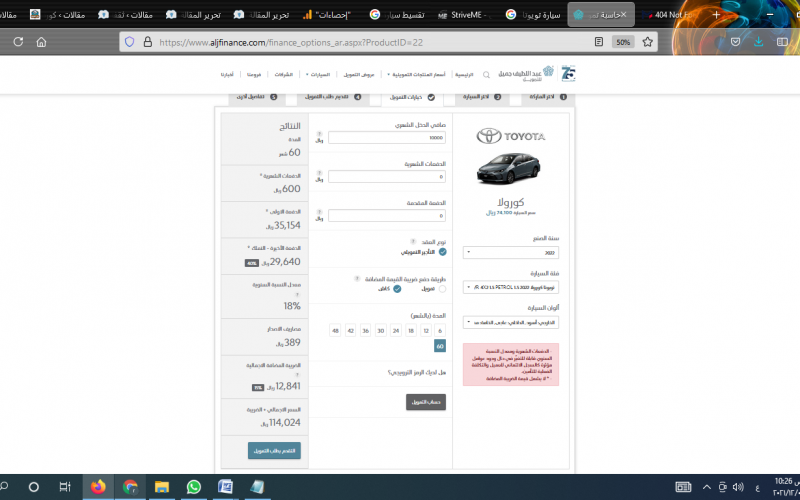Choose 18 months duration
Viewport: 800px width, 500px height.
point(411,331)
